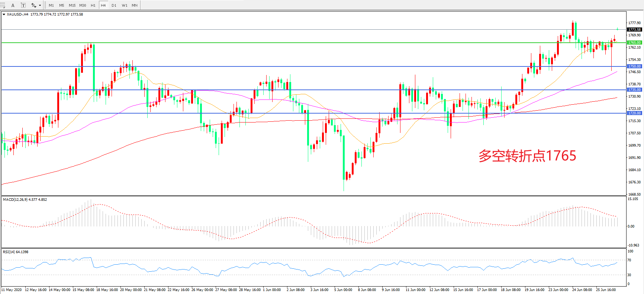Switch to M15 timeframe
Screen dimensions: 644x294
coord(72,5)
